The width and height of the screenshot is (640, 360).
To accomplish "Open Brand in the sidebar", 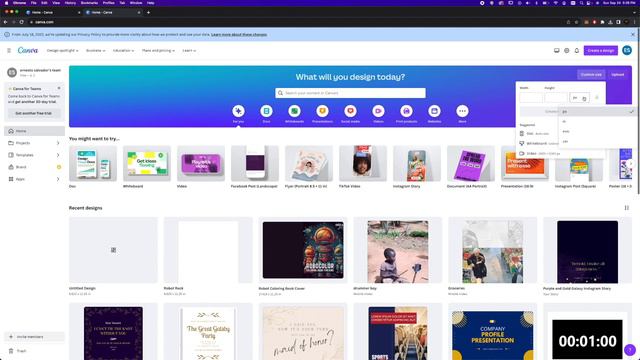I will pyautogui.click(x=34, y=167).
